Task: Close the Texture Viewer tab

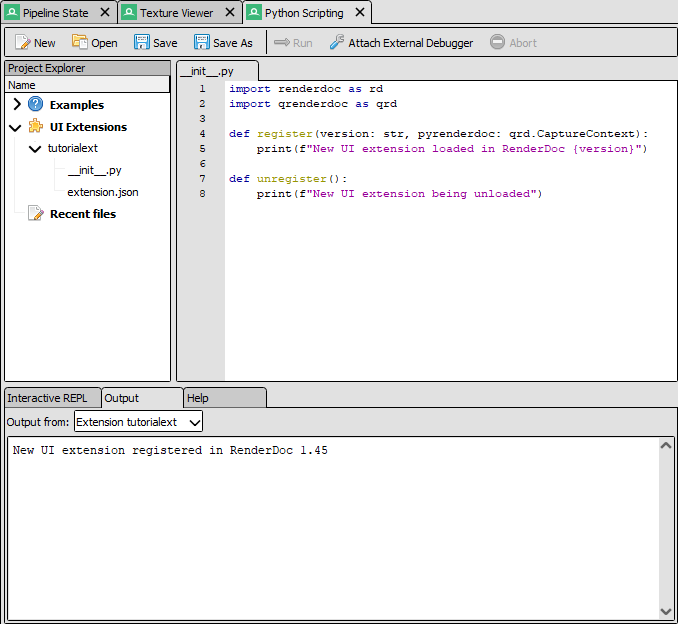Action: pos(230,12)
